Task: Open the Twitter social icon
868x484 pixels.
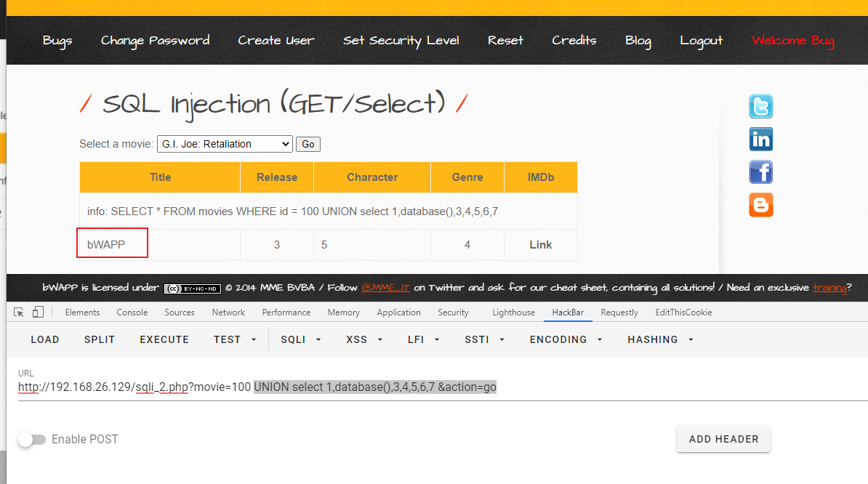Action: [x=760, y=106]
